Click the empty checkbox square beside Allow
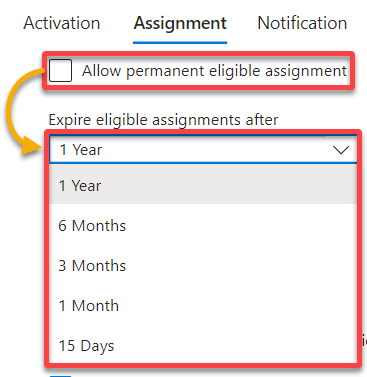 [x=60, y=71]
